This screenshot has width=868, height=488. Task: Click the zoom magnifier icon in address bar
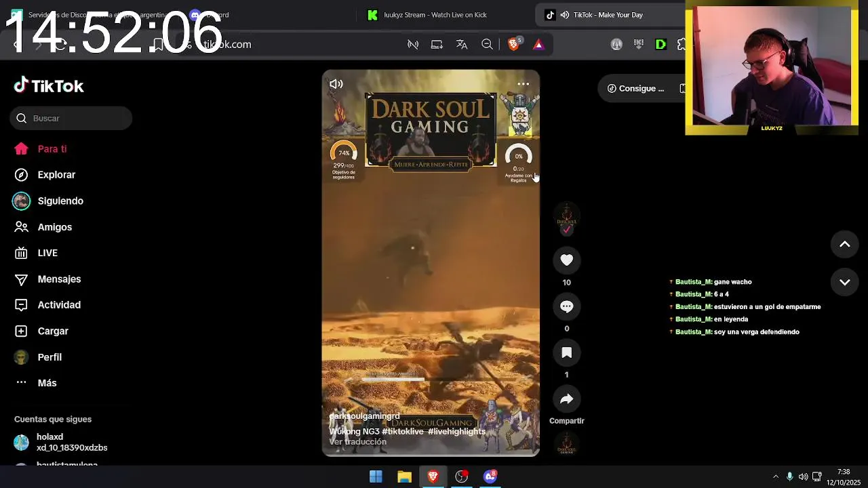coord(487,44)
